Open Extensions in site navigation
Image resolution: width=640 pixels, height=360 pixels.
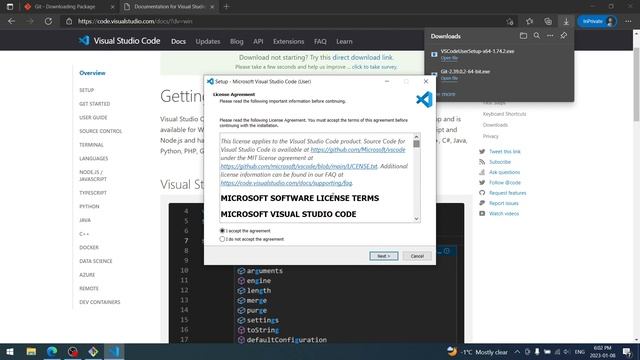[x=289, y=41]
